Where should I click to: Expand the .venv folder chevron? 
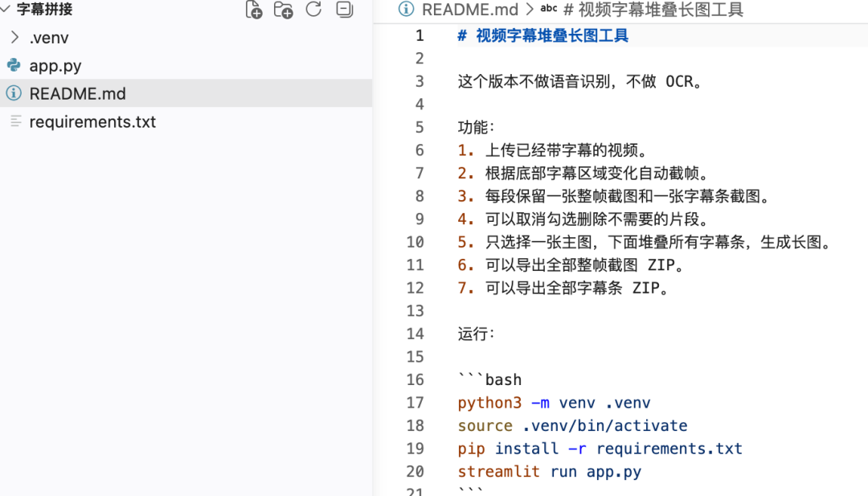(x=15, y=37)
